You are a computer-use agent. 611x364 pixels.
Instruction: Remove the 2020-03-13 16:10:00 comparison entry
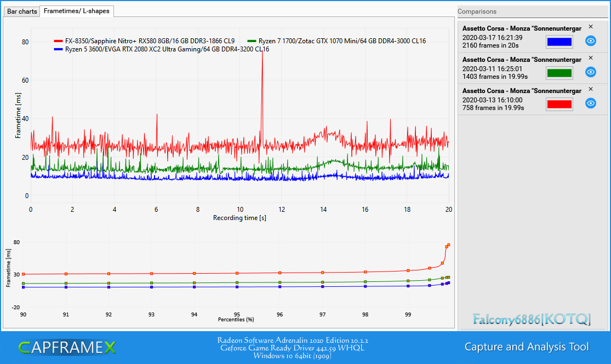pyautogui.click(x=591, y=89)
